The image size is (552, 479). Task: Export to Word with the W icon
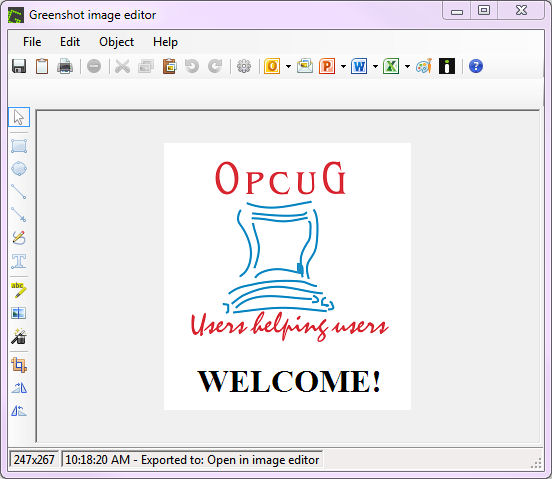tap(359, 66)
